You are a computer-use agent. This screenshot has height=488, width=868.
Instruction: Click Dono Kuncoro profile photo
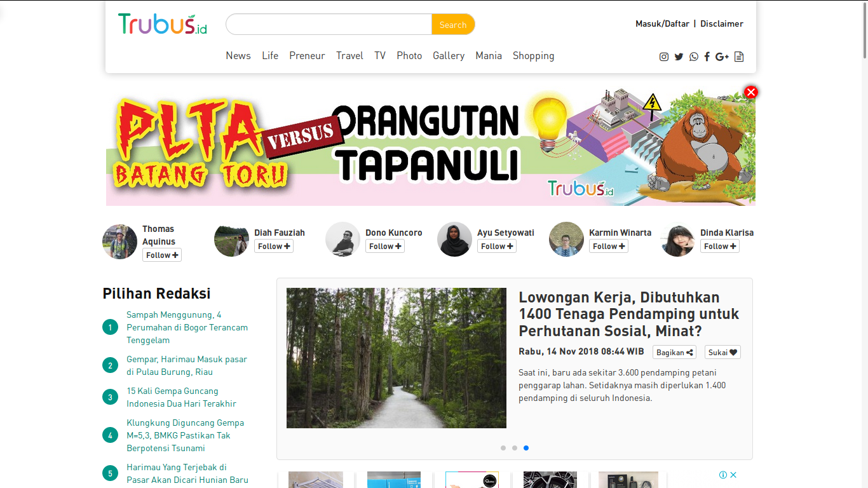(x=342, y=240)
